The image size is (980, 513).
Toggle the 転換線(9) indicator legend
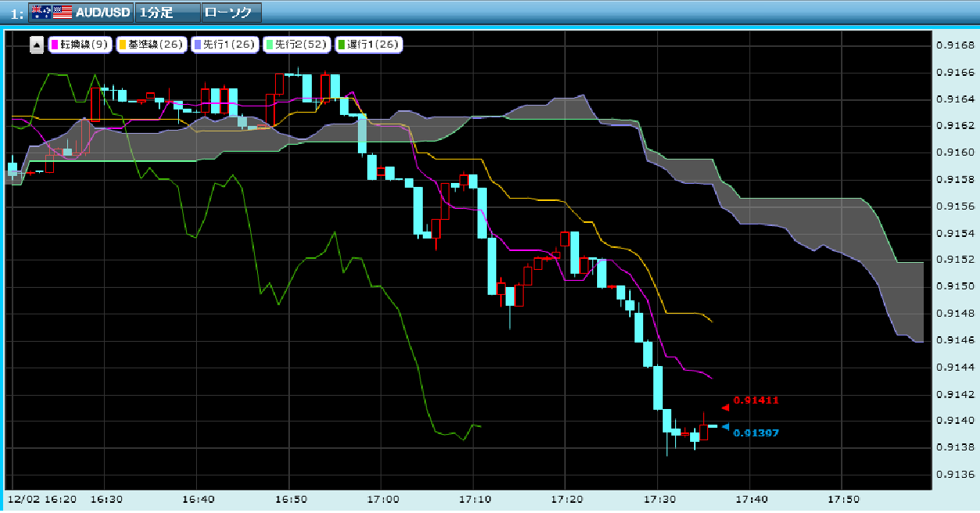[80, 45]
